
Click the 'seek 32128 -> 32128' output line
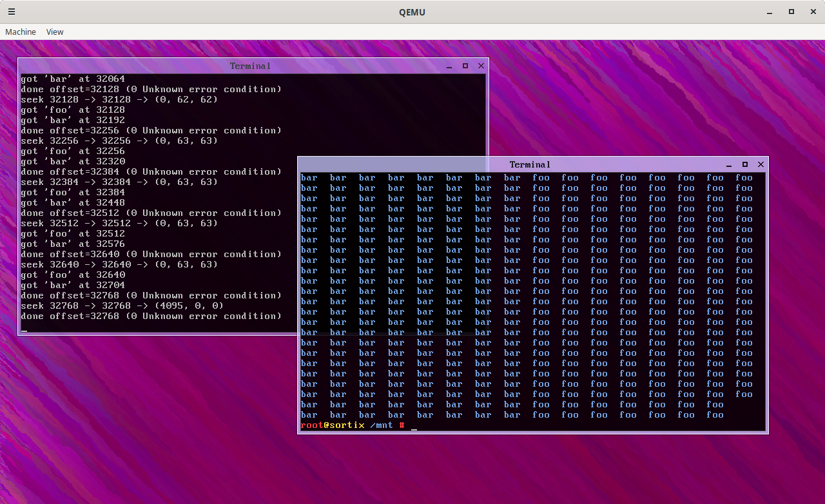coord(119,99)
